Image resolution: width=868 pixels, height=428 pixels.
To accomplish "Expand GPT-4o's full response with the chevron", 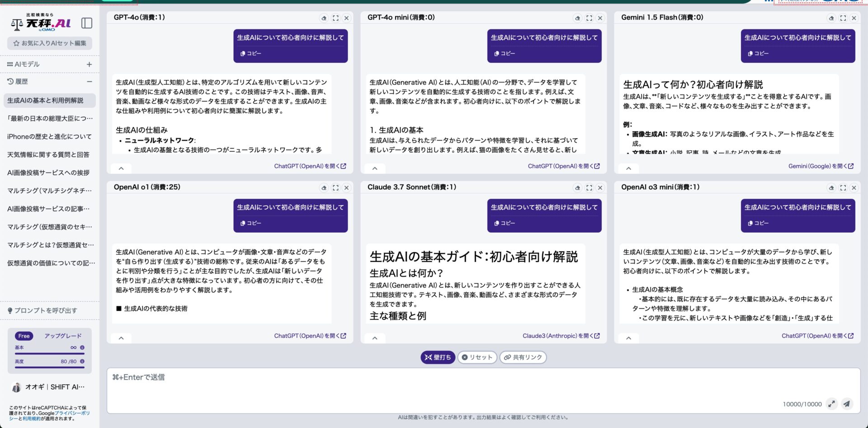I will pos(121,168).
